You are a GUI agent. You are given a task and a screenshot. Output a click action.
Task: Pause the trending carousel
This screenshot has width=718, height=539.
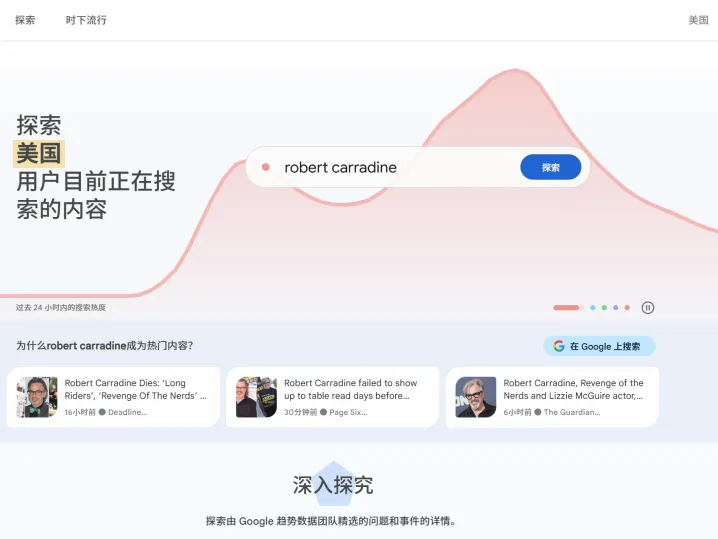pyautogui.click(x=647, y=308)
